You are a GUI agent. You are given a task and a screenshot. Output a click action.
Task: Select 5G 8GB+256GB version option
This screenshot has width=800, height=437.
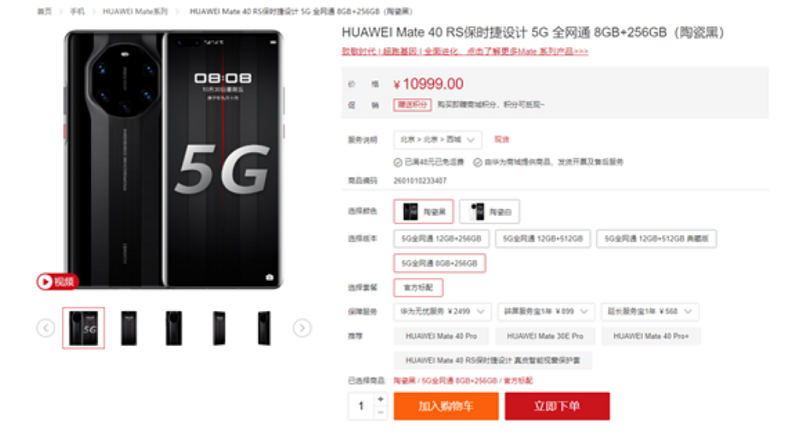439,263
